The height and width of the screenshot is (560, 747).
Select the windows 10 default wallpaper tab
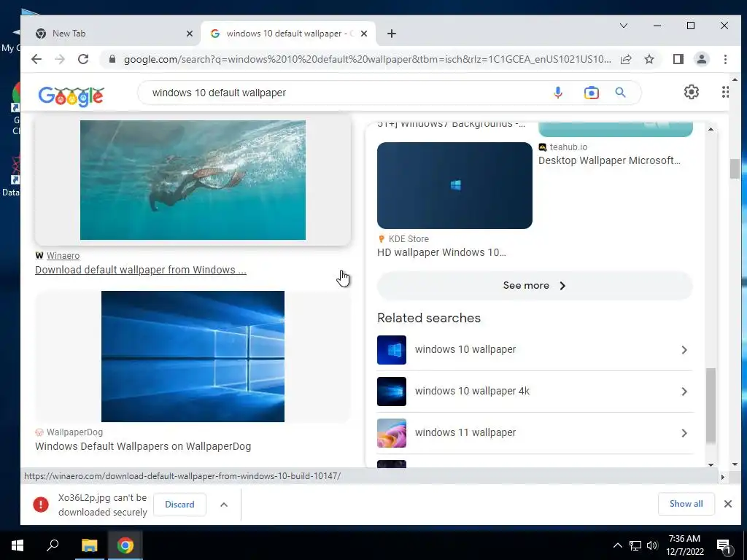pos(289,34)
